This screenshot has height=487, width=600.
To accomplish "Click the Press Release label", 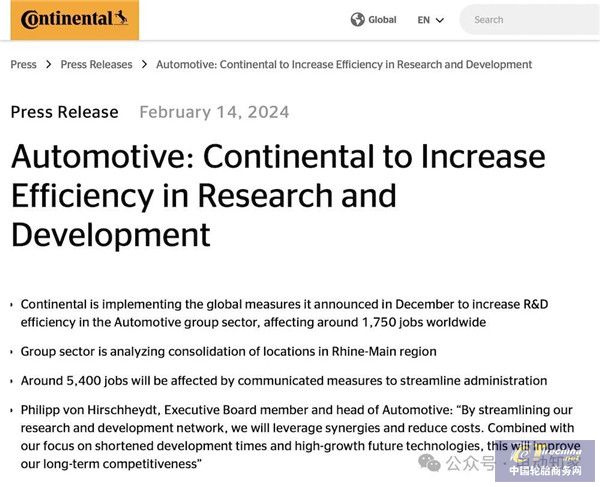I will point(65,112).
